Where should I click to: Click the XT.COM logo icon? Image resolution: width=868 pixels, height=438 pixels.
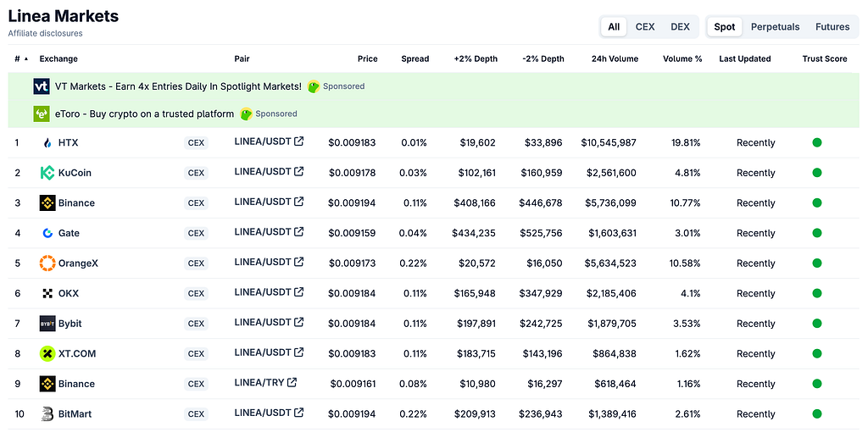(47, 353)
